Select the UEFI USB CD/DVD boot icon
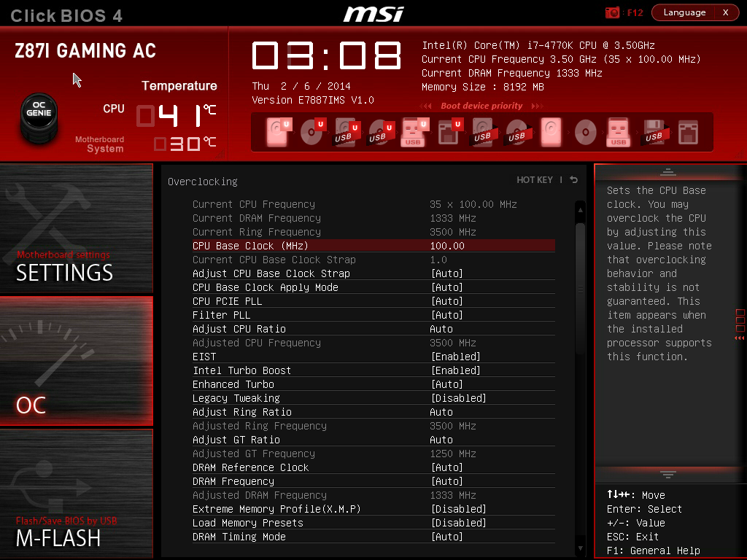Viewport: 747px width, 560px height. click(x=381, y=131)
